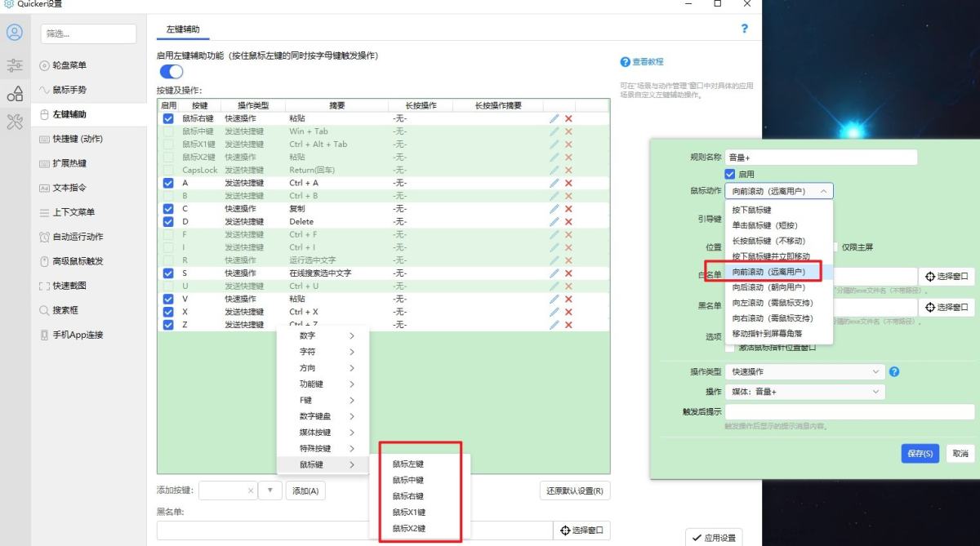The height and width of the screenshot is (546, 980).
Task: Click the help icon beside 操作类型 dropdown
Action: 894,371
